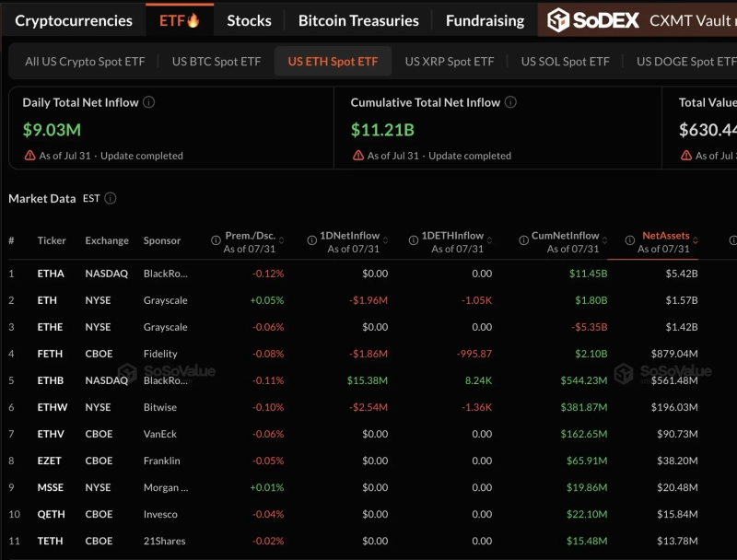This screenshot has width=737, height=560.
Task: Open EZET ticker
Action: pos(50,461)
